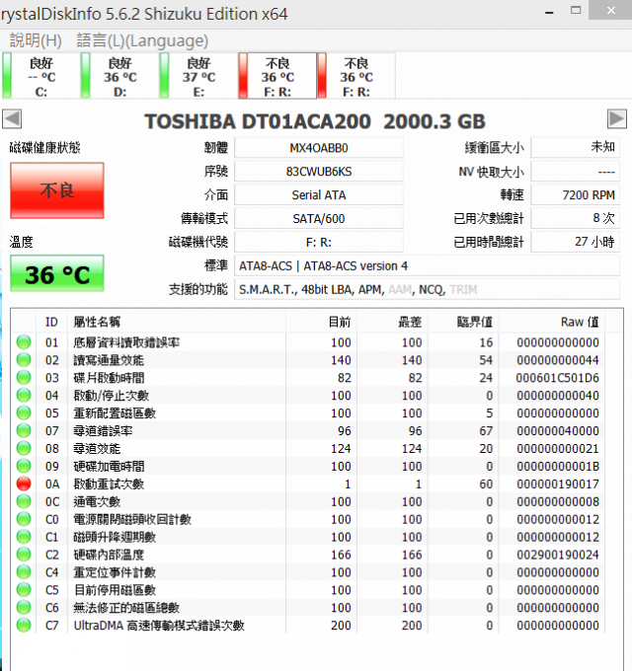Click the 硬碟內部溫度 attribute name
This screenshot has height=672, width=632.
pos(109,555)
